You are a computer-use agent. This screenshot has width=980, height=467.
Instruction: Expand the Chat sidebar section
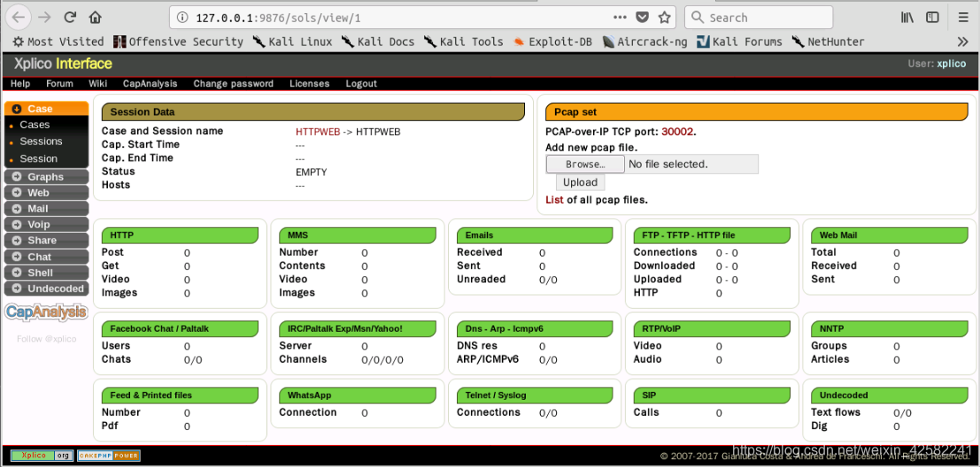46,256
